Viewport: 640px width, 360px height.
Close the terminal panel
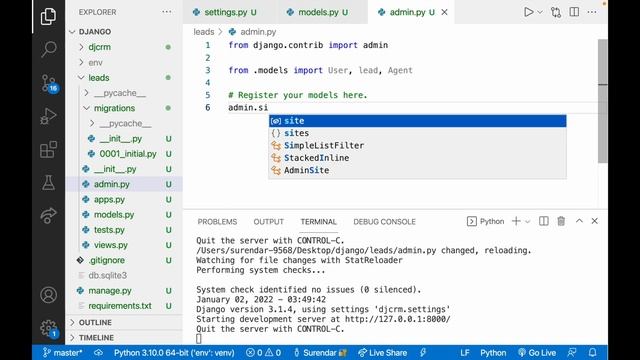pyautogui.click(x=594, y=221)
